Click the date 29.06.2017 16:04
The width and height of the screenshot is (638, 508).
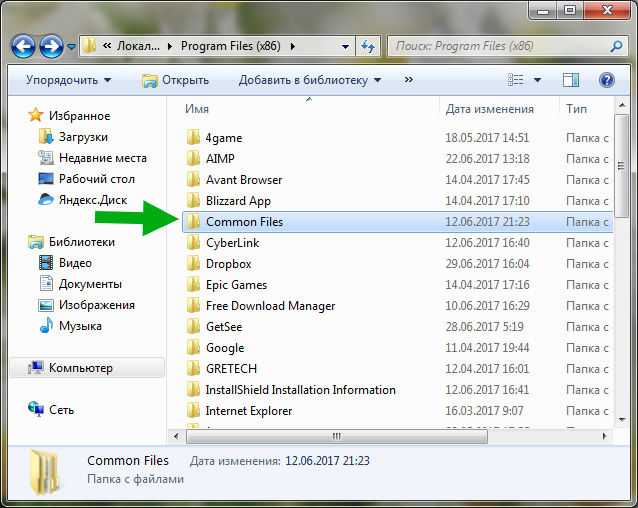[487, 264]
